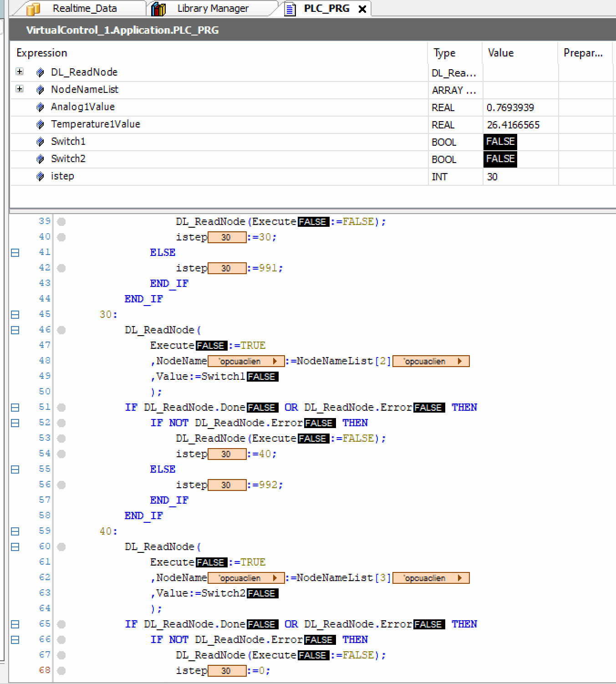The height and width of the screenshot is (684, 616).
Task: Click the DL_ReadNode variable icon
Action: click(40, 72)
